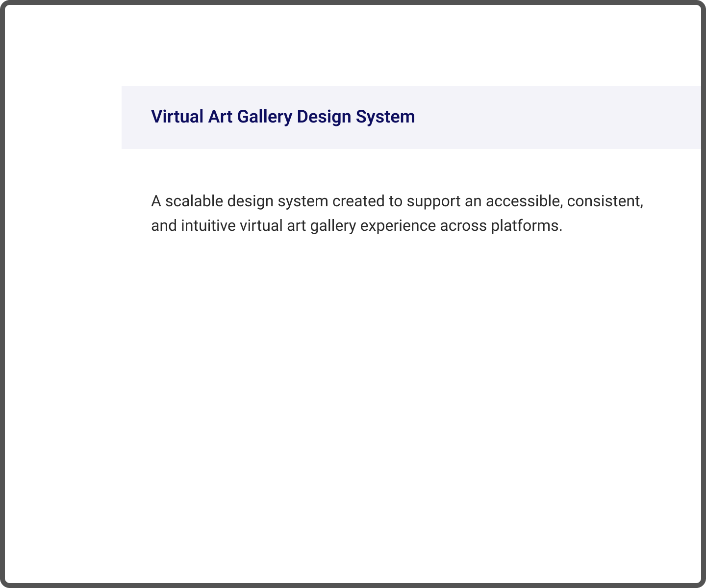The image size is (706, 588).
Task: Click the word "consistent," ending the first line
Action: (605, 201)
